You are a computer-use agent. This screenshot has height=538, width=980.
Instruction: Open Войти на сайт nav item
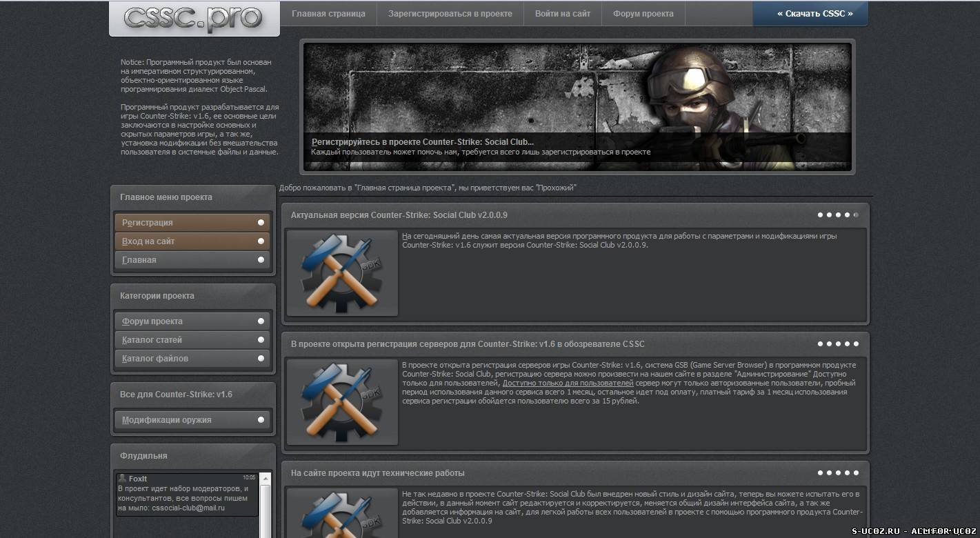(x=563, y=14)
